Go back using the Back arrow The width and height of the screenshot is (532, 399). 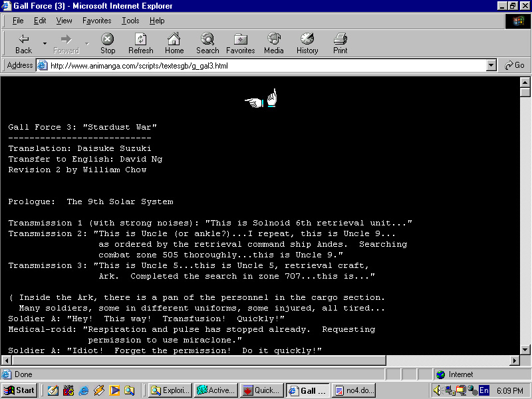click(x=23, y=43)
